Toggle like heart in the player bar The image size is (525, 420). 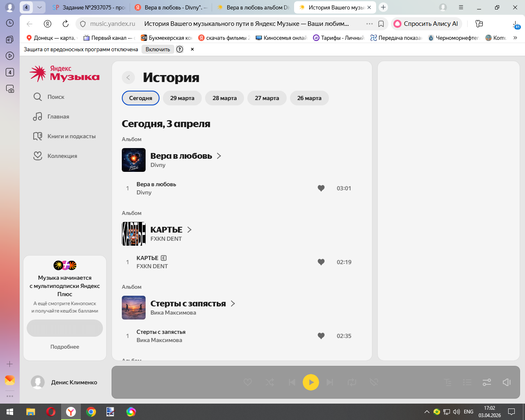pyautogui.click(x=248, y=382)
